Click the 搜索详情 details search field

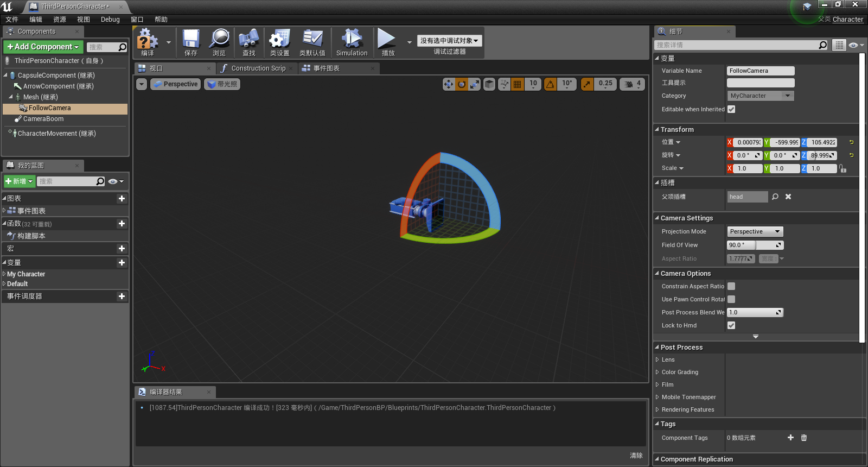pyautogui.click(x=741, y=45)
